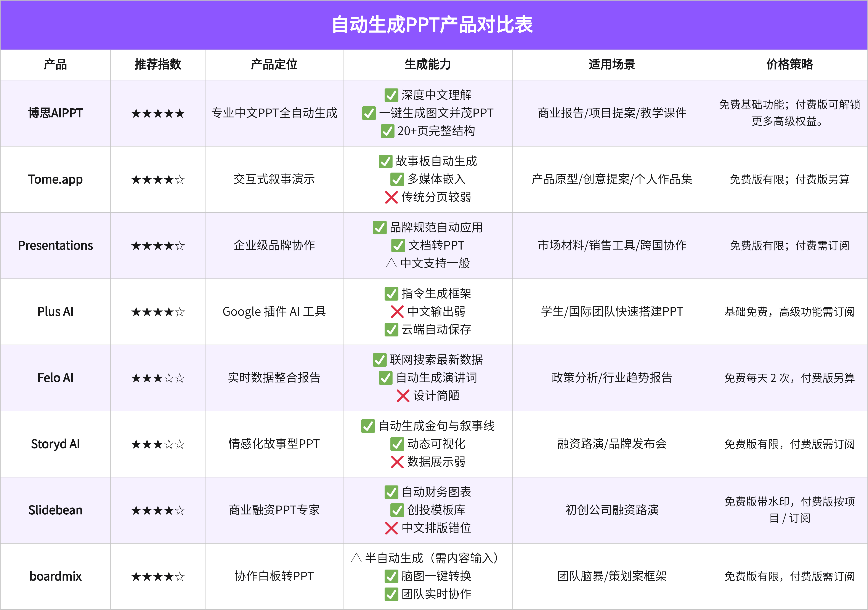Click 专业中文PPT全自动生成 cell
Screen dimensions: 868x610
pyautogui.click(x=274, y=113)
